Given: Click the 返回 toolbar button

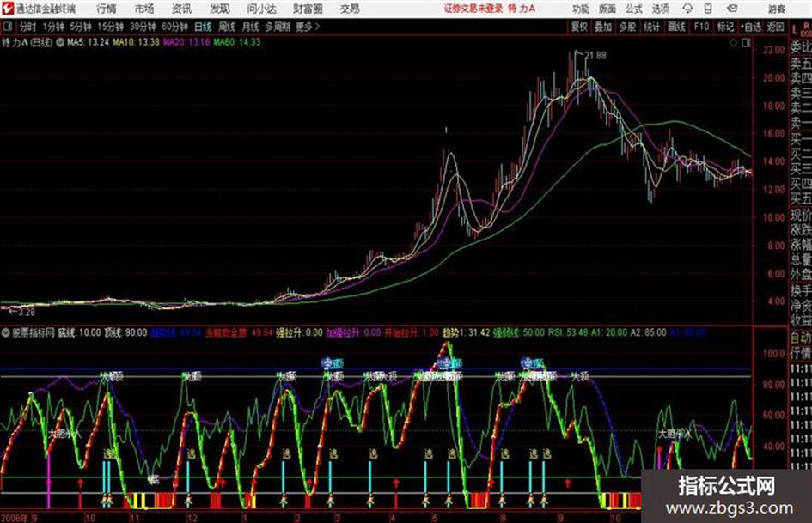Looking at the screenshot, I should click(775, 27).
